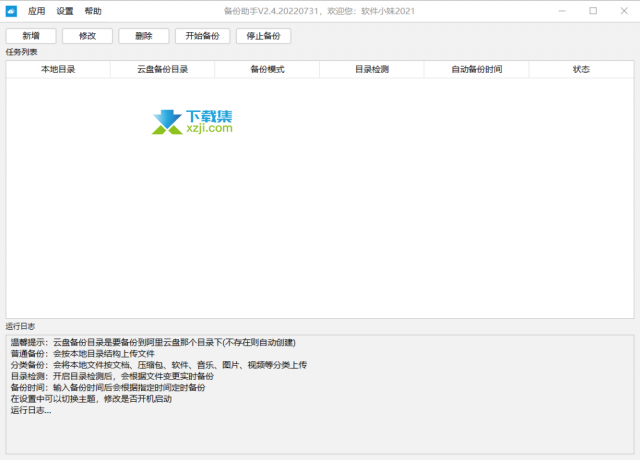Click the window title 备份助手V2.4.20220731
The image size is (640, 460).
(x=319, y=11)
